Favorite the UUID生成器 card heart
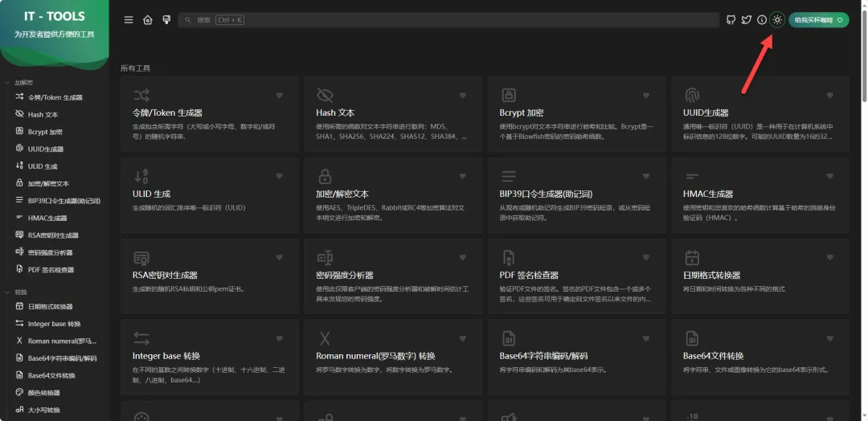 [829, 96]
